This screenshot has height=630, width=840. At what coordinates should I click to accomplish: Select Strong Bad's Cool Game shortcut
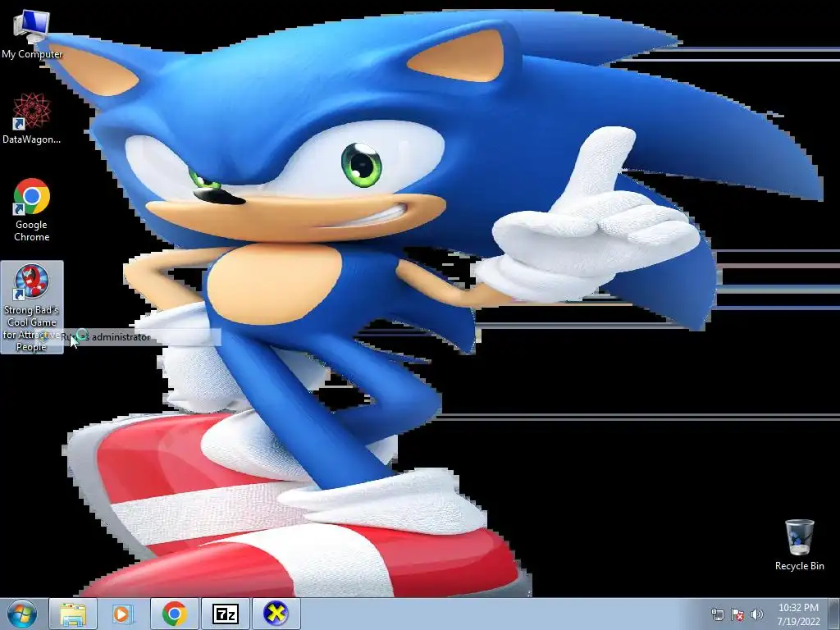(x=32, y=308)
